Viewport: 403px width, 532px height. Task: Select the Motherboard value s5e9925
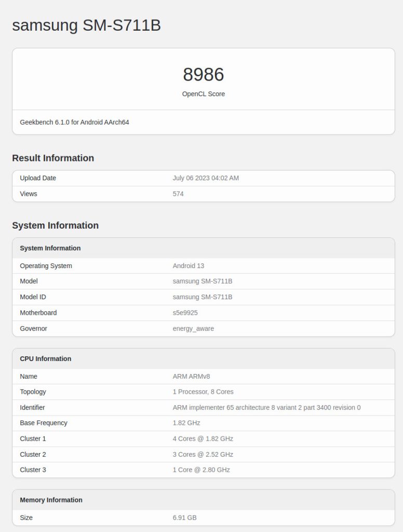tap(185, 313)
